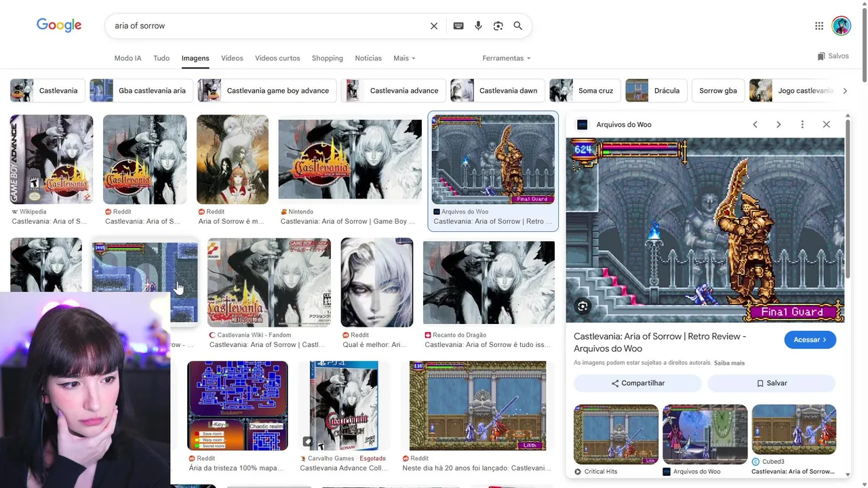Open the Reddit castle map thumbnail

coord(237,405)
